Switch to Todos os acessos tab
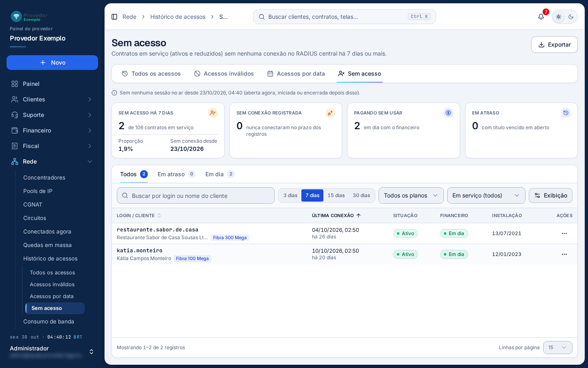The height and width of the screenshot is (368, 588). (151, 74)
